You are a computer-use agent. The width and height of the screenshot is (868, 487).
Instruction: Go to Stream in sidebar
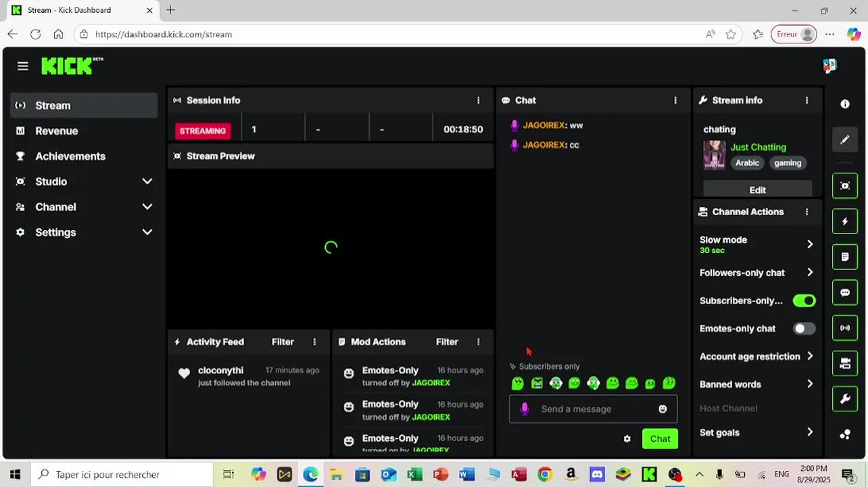pos(85,106)
